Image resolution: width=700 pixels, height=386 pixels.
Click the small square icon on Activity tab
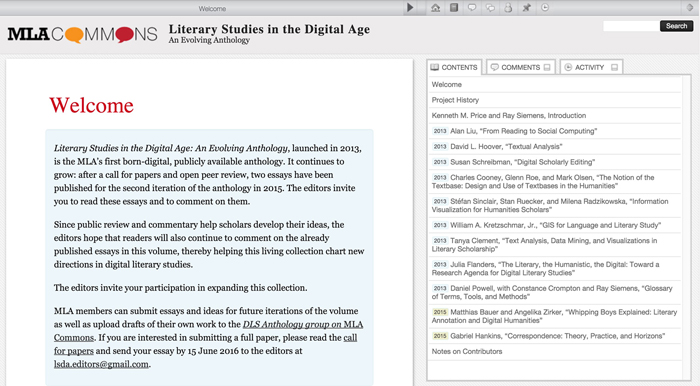[614, 67]
